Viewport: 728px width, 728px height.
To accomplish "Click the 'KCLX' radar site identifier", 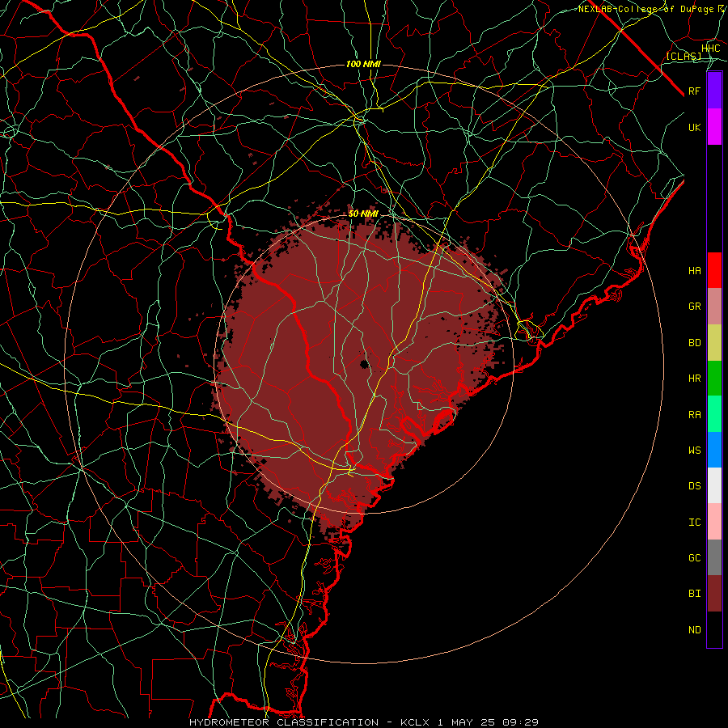I will click(415, 722).
